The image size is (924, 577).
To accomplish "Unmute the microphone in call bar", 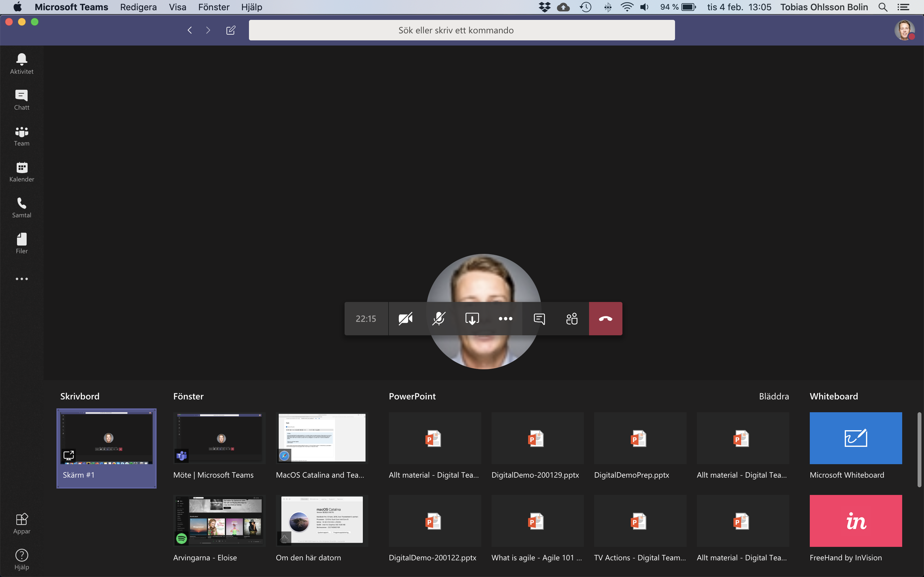I will click(x=439, y=319).
